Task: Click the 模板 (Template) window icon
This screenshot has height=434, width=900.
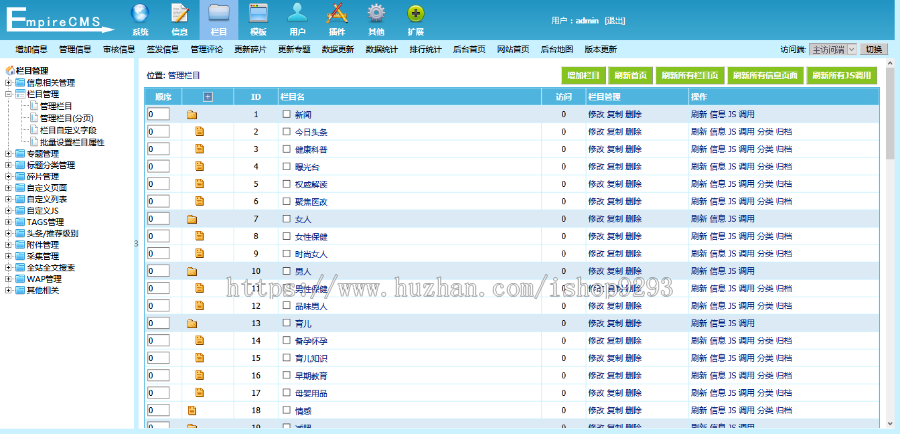Action: [258, 14]
